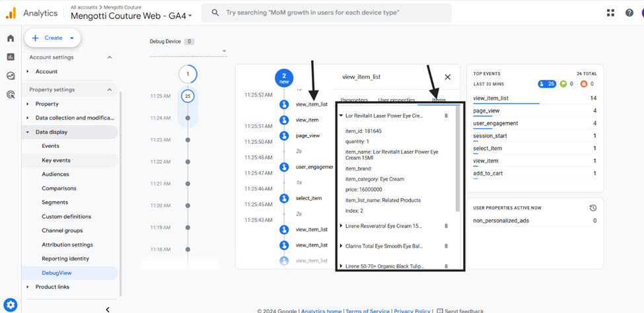Screen dimensions: 644x313
Task: Close the view_item_list detail panel
Action: (x=448, y=77)
